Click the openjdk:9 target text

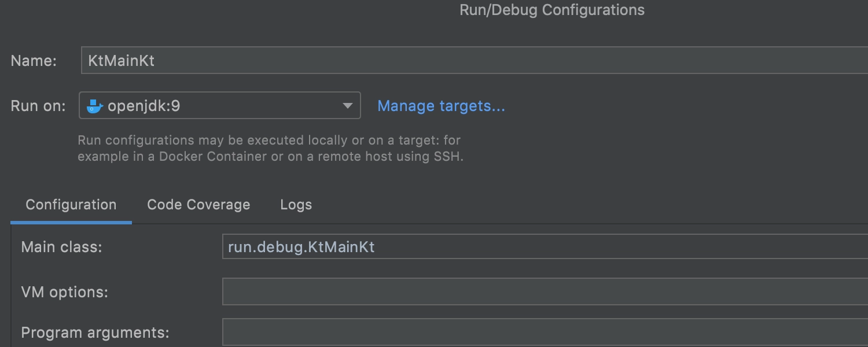144,106
